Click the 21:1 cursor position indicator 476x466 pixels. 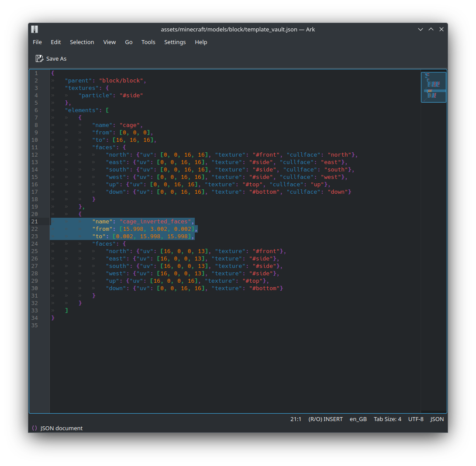coord(296,419)
